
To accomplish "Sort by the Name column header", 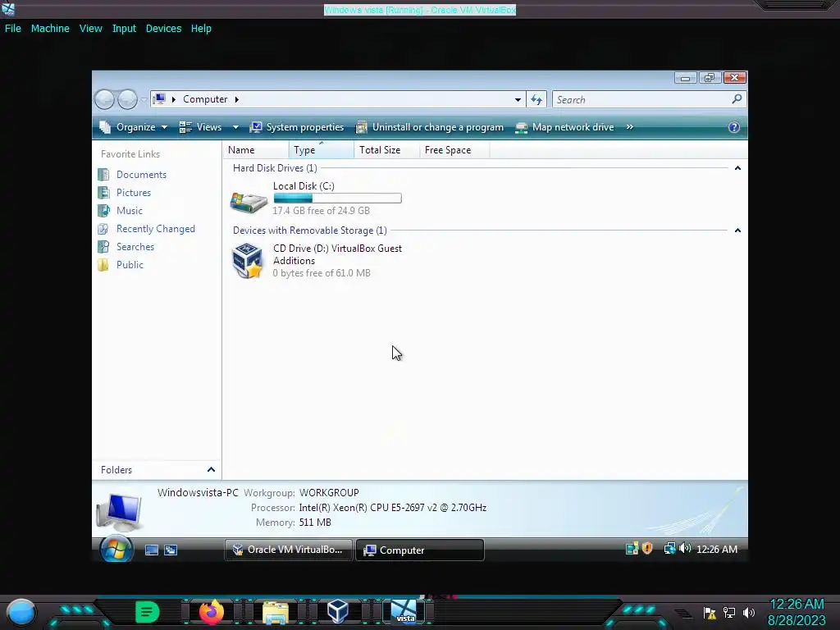I will [256, 150].
